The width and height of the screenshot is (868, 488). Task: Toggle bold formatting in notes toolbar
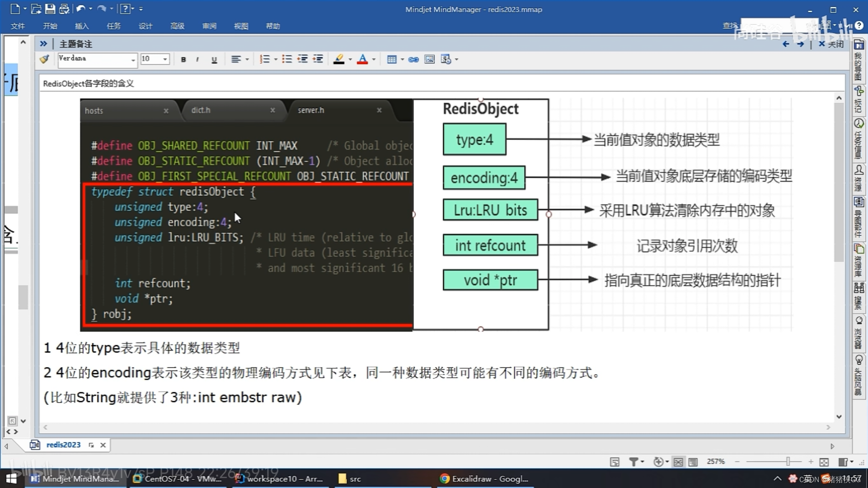pos(183,59)
